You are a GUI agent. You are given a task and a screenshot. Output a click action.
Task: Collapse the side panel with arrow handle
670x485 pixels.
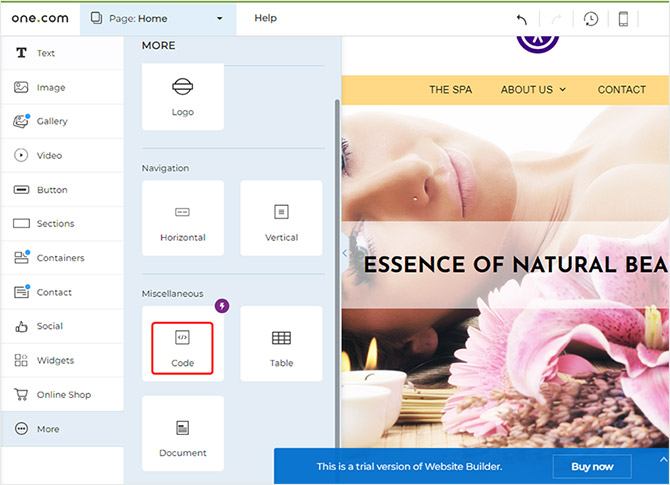pyautogui.click(x=345, y=253)
